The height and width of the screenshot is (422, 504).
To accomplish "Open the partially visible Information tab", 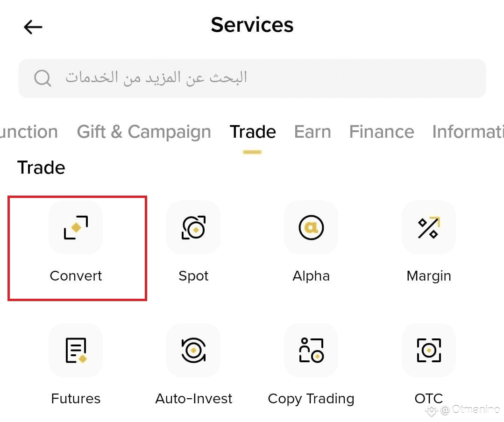I will click(x=468, y=132).
